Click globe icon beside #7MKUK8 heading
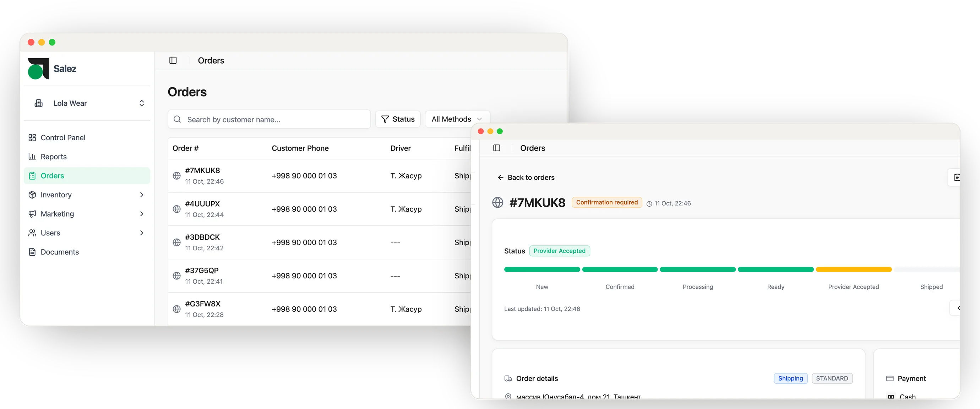 (497, 202)
